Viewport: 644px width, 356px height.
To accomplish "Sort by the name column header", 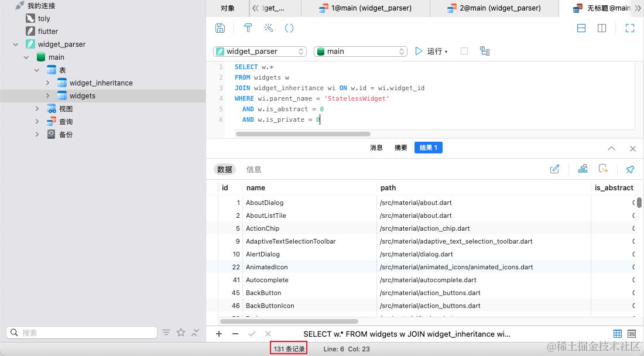I will click(309, 187).
